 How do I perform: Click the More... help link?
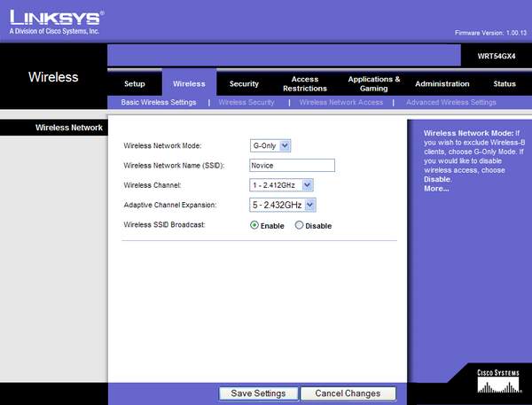pos(435,188)
